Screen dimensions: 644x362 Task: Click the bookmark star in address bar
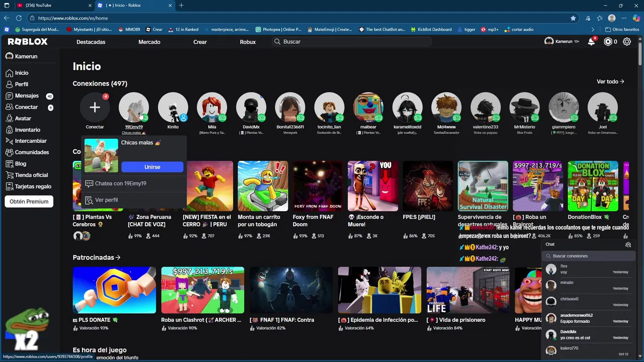click(573, 18)
